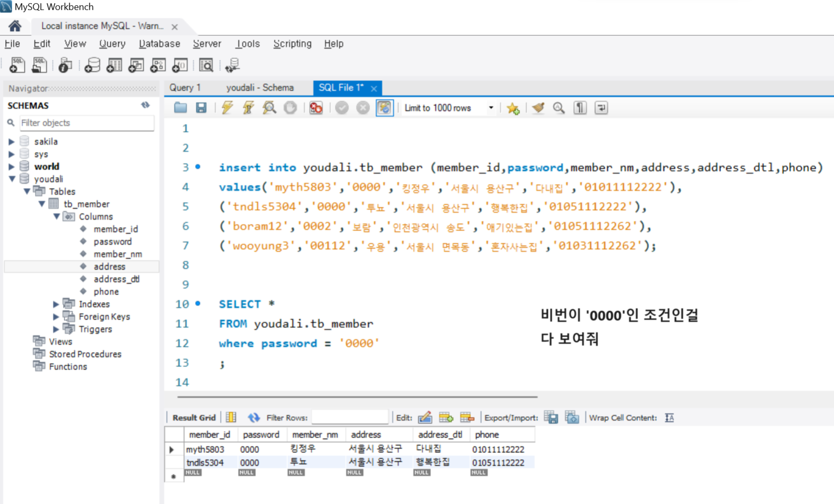Create a new schema icon

(x=92, y=65)
